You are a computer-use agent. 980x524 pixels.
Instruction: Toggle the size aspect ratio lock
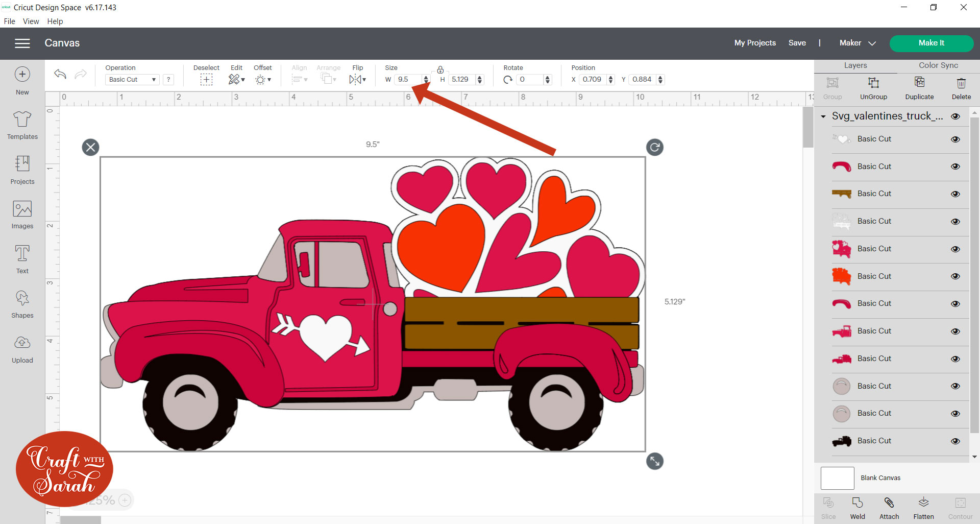pos(440,70)
